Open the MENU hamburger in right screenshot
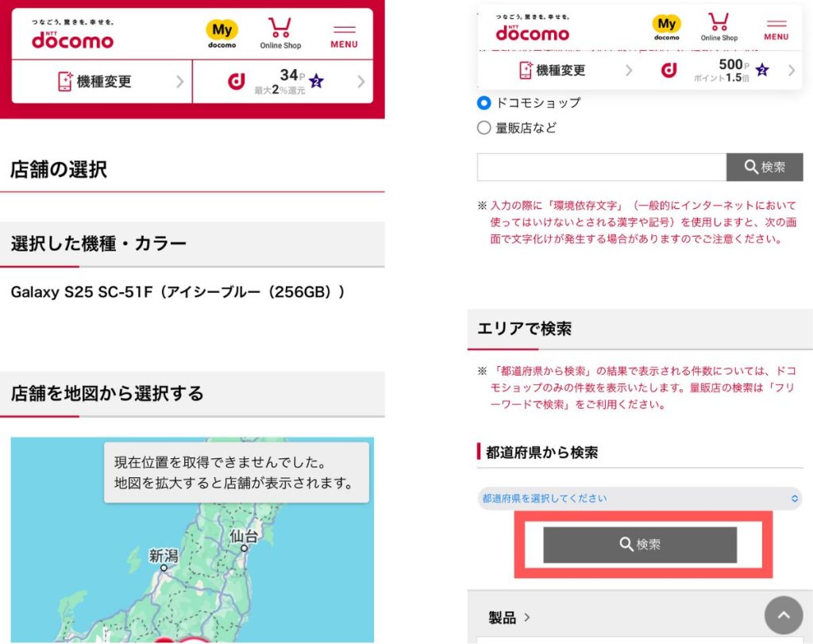 pyautogui.click(x=776, y=31)
